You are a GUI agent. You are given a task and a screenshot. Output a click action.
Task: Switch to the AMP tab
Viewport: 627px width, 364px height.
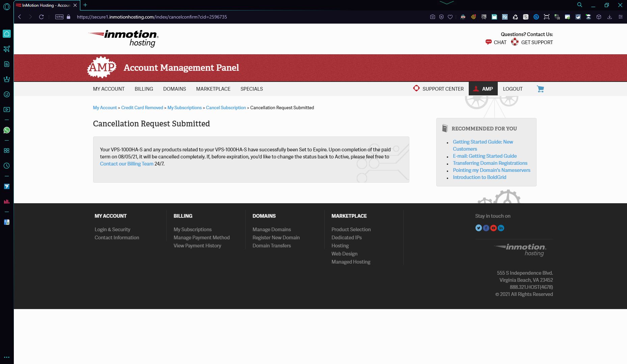483,89
